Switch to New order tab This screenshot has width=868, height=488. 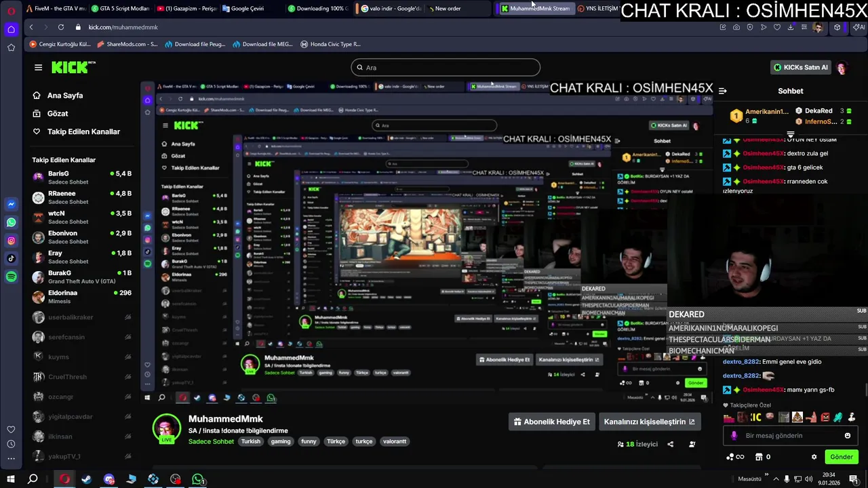pos(448,8)
